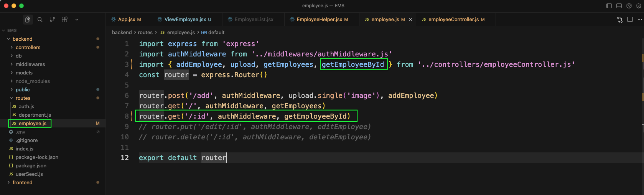Switch to the EmployeeList.jsx tab

253,20
